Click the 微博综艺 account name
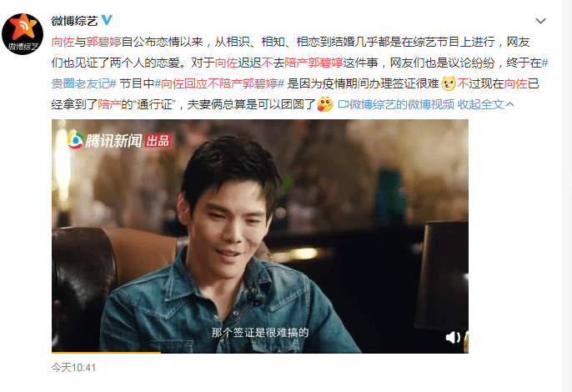 [x=74, y=21]
